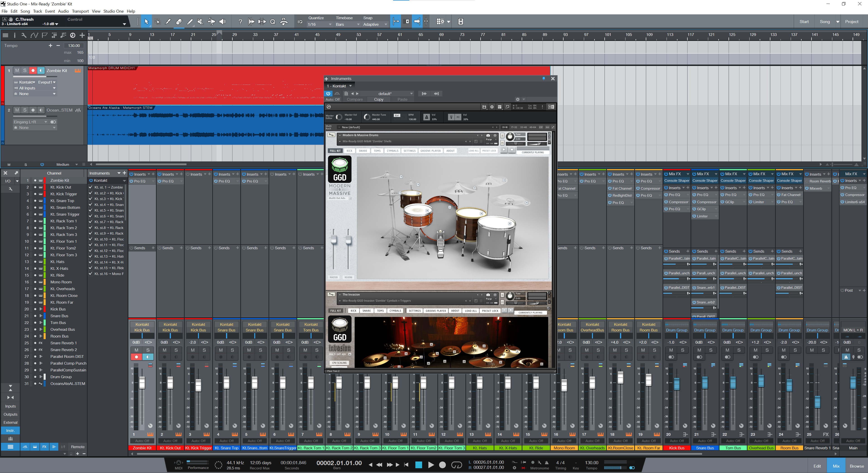The width and height of the screenshot is (868, 473).
Task: Click the Return to Zero transport icon
Action: pyautogui.click(x=406, y=465)
